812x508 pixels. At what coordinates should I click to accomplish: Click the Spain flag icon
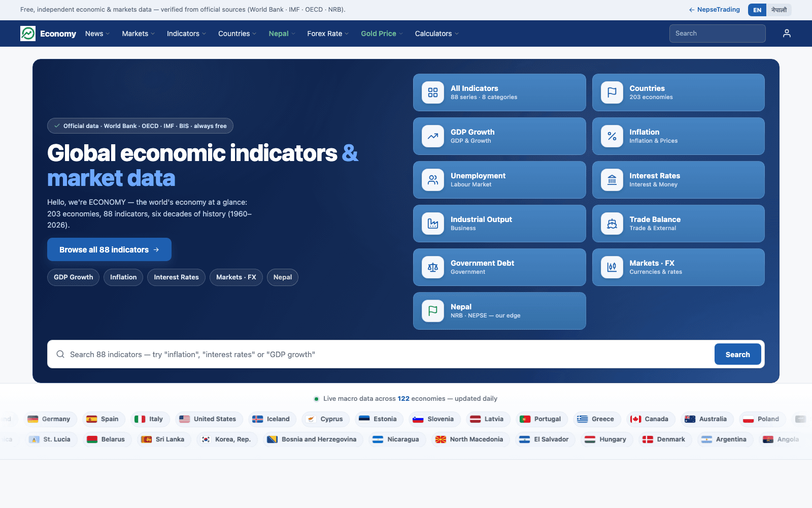coord(92,419)
